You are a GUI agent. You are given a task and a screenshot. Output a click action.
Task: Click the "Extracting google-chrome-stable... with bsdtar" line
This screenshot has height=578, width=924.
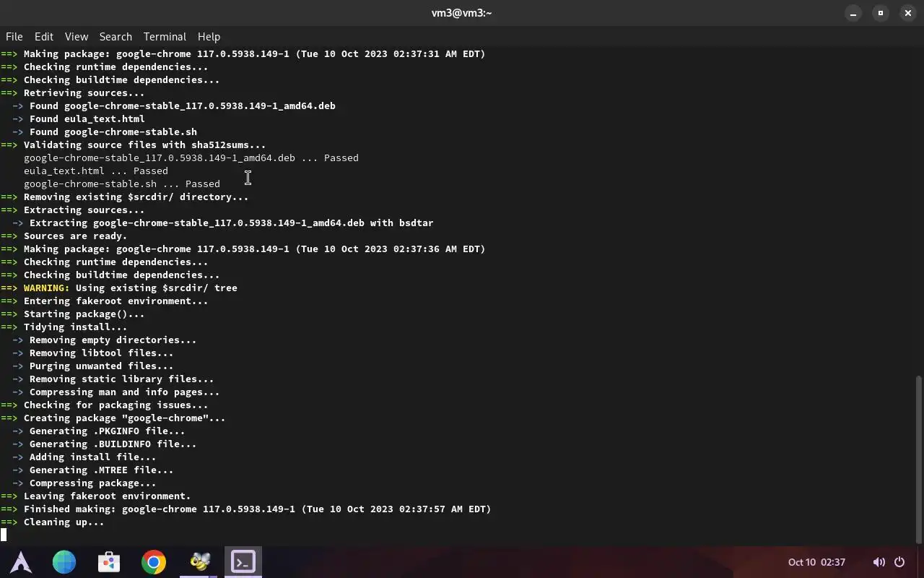(231, 223)
